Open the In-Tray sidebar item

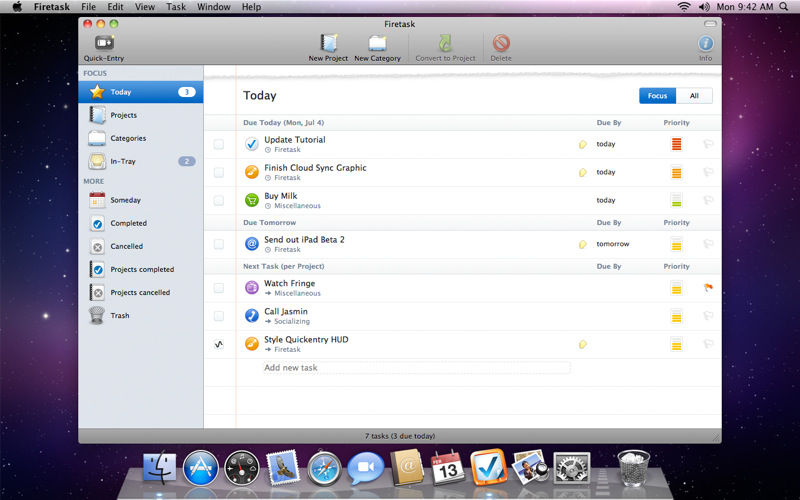[x=123, y=161]
